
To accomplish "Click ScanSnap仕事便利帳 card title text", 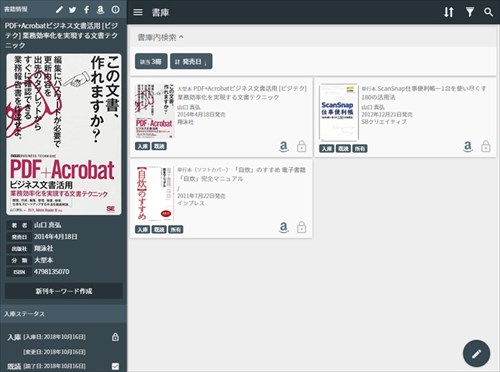I will tap(424, 93).
